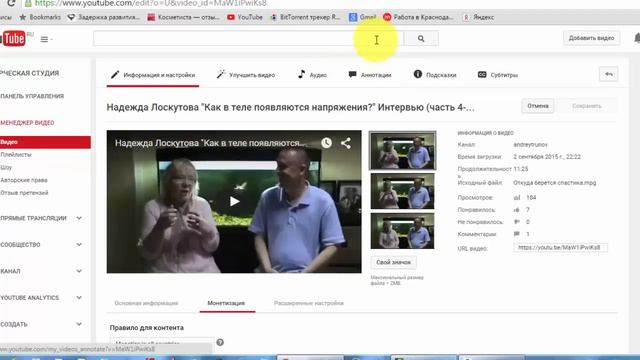
Task: Open Расширенные настройки sub-tab
Action: (x=309, y=303)
